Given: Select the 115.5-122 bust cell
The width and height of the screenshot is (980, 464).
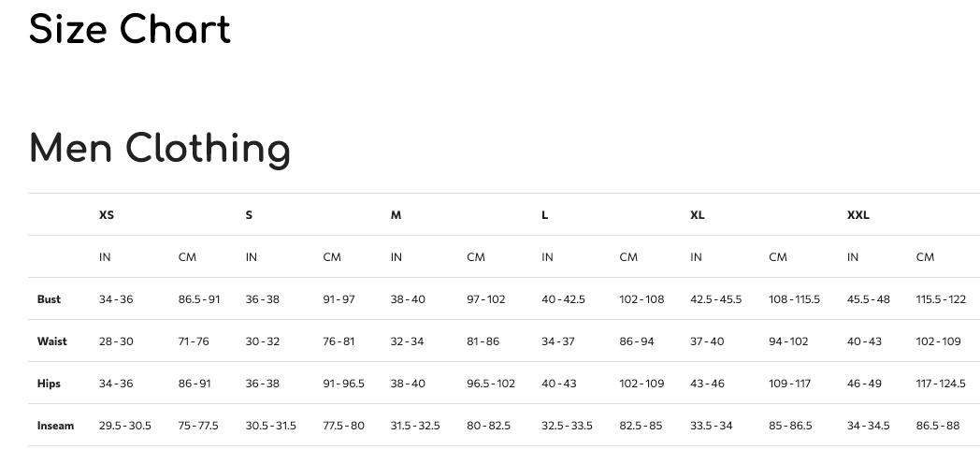Looking at the screenshot, I should (941, 299).
